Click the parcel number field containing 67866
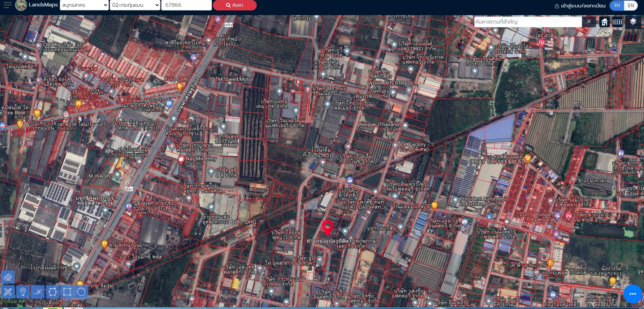Viewport: 644px width, 309px height. pyautogui.click(x=186, y=5)
